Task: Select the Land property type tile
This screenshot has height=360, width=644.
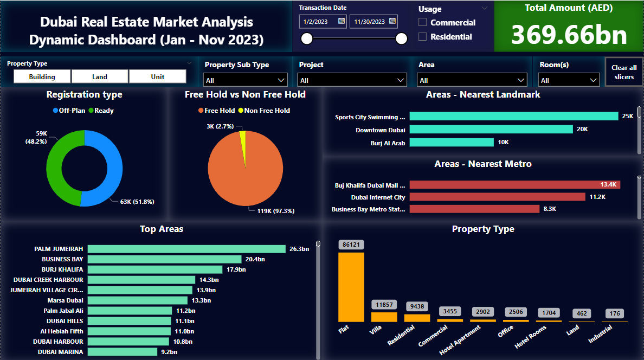Action: pos(100,76)
